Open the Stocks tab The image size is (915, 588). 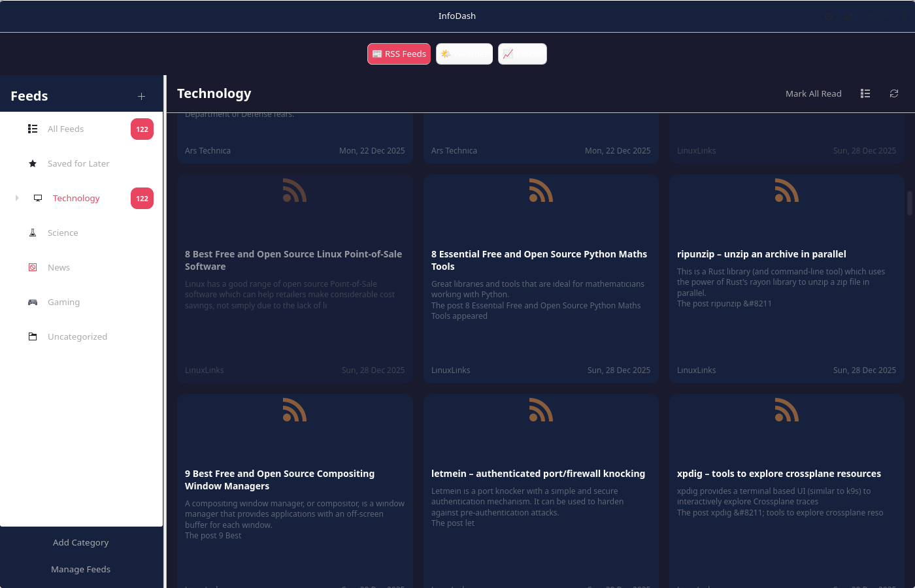(x=522, y=54)
